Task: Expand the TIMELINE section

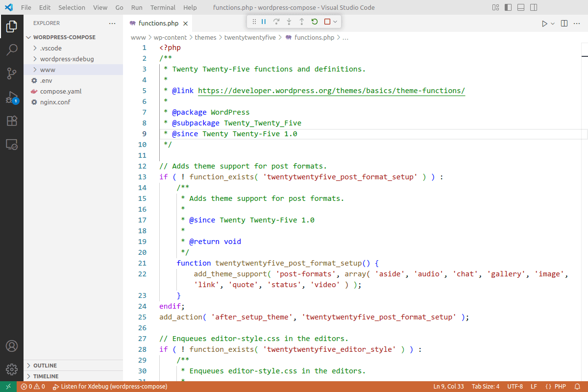Action: tap(73, 376)
